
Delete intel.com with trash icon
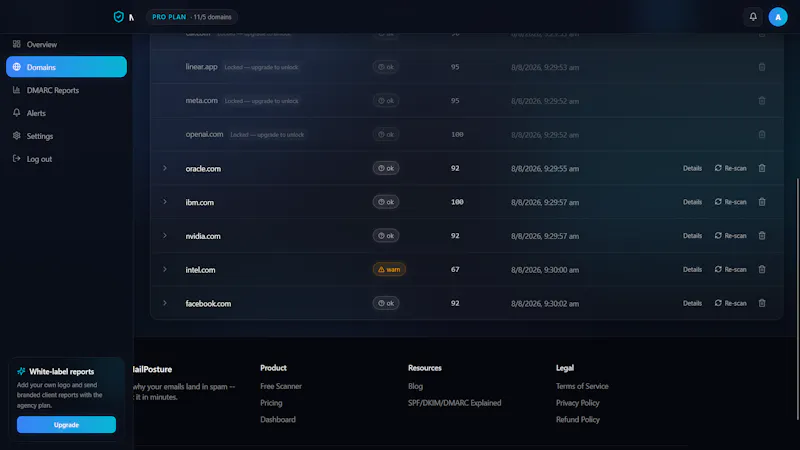coord(762,269)
